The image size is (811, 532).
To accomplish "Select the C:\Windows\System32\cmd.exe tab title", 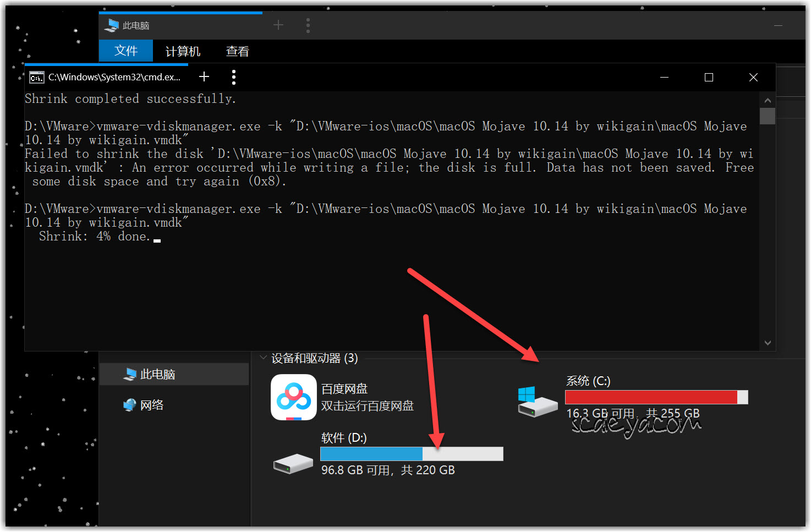I will point(114,78).
